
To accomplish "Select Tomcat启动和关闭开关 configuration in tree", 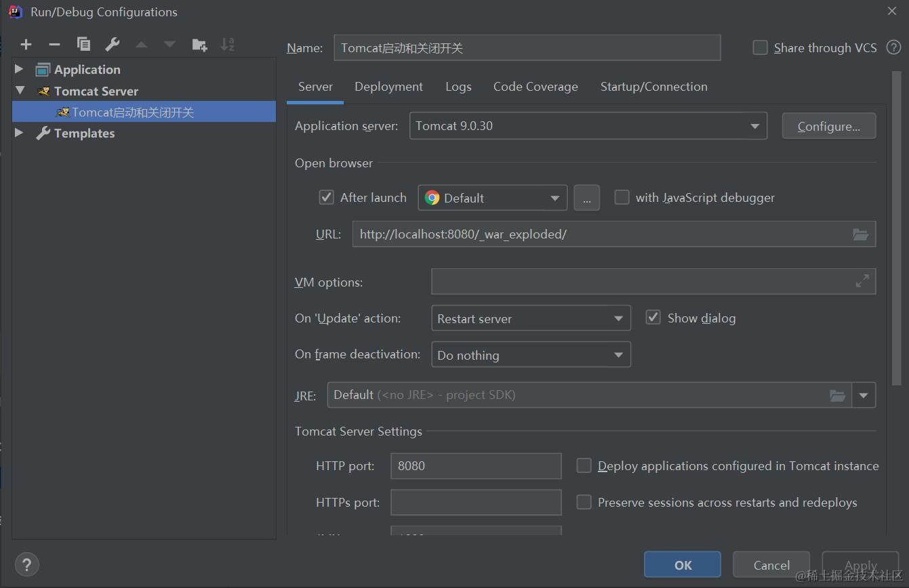I will pyautogui.click(x=144, y=112).
